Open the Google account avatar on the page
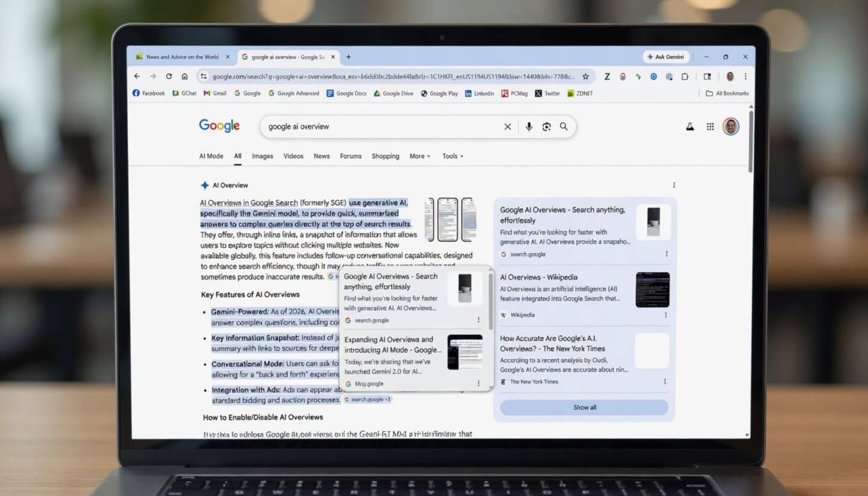The height and width of the screenshot is (496, 868). coord(731,127)
